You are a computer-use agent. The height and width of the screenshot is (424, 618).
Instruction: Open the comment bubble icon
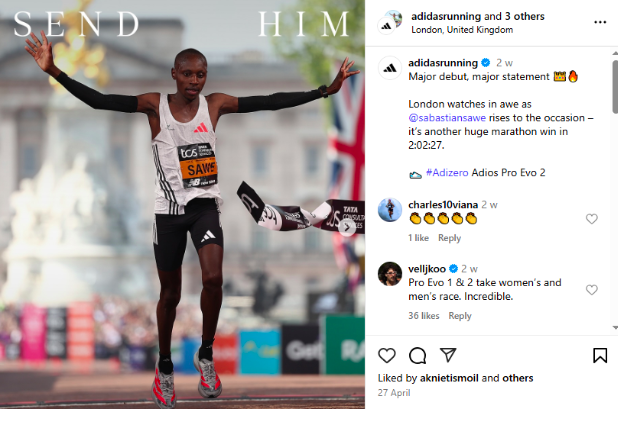coord(417,355)
